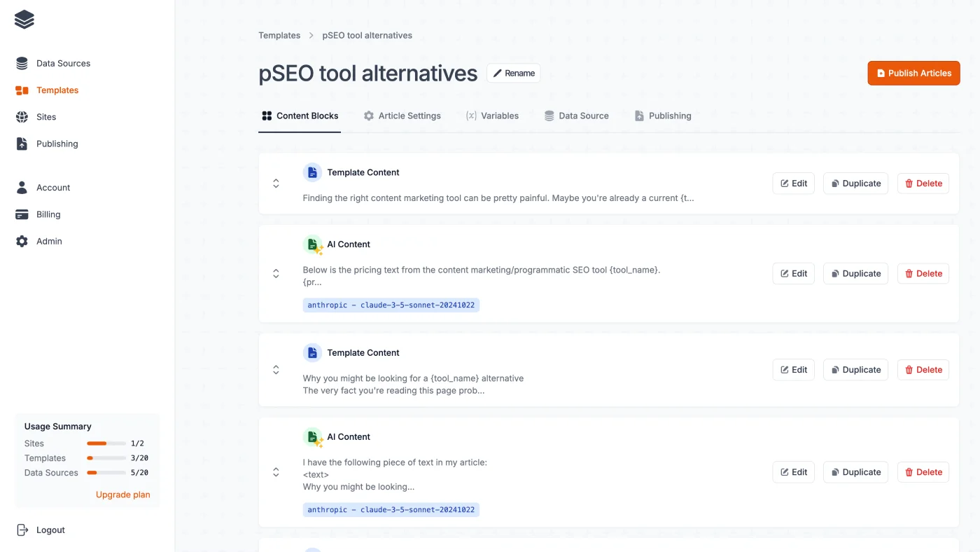
Task: Publish Articles with the orange button
Action: [913, 73]
